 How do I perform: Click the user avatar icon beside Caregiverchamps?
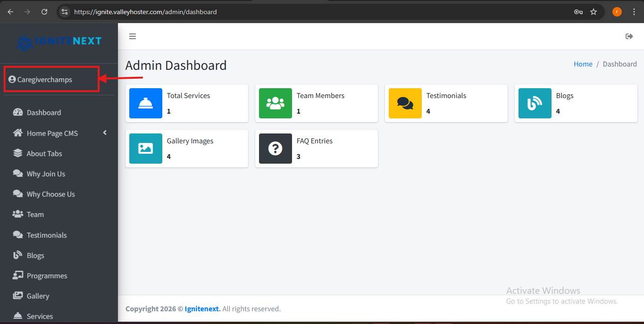tap(12, 80)
